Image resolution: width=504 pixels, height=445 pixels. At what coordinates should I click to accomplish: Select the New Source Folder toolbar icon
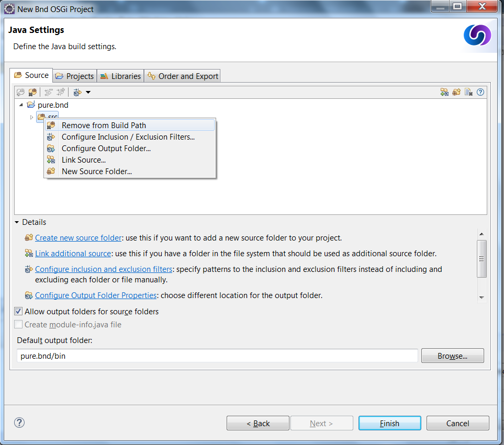pos(456,92)
